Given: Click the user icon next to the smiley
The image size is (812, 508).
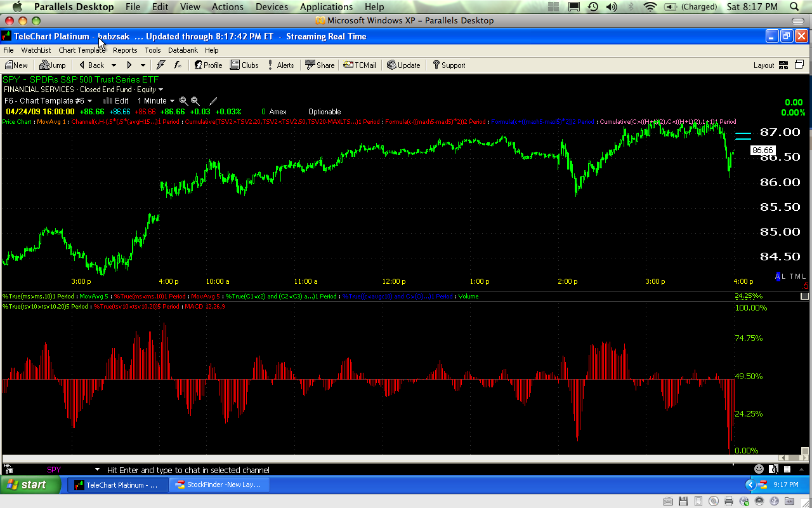Looking at the screenshot, I should pyautogui.click(x=774, y=469).
